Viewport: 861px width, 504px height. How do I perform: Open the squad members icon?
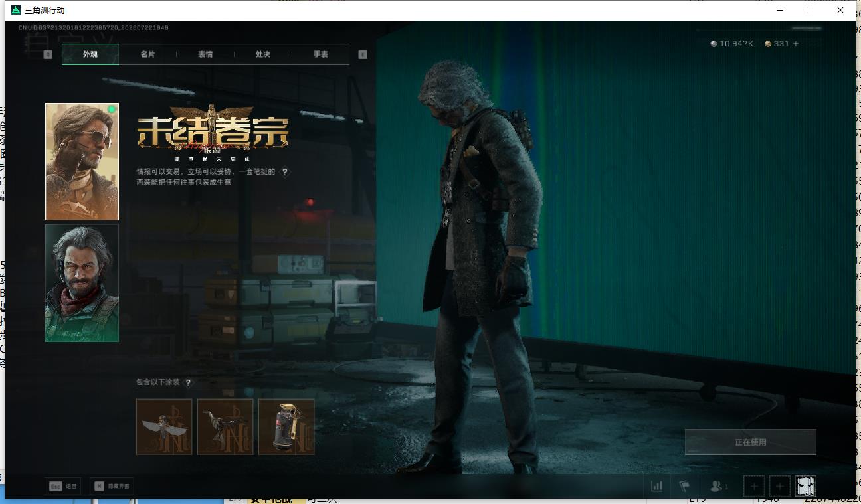pos(719,486)
